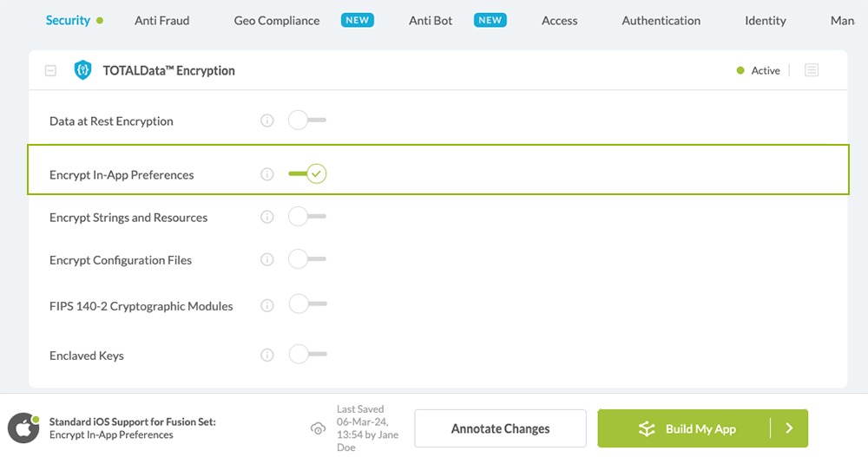Click info icon for Enclaved Keys

coord(267,355)
